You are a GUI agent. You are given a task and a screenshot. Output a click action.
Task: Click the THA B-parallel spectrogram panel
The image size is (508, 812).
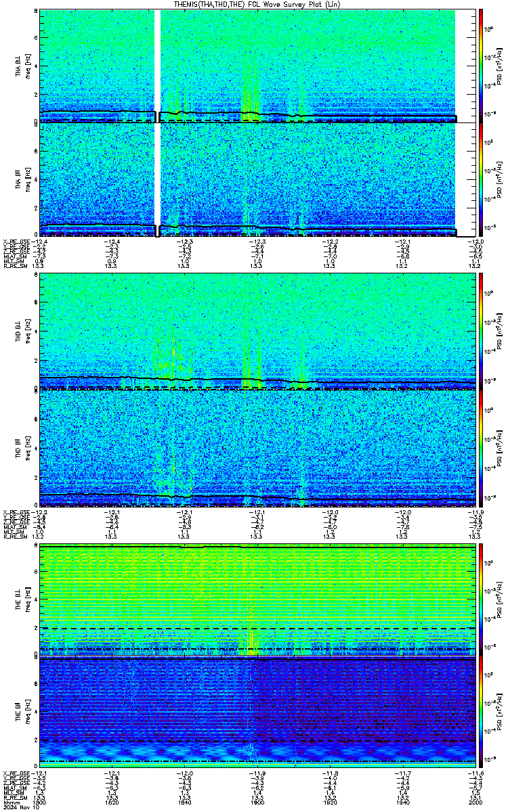257,180
